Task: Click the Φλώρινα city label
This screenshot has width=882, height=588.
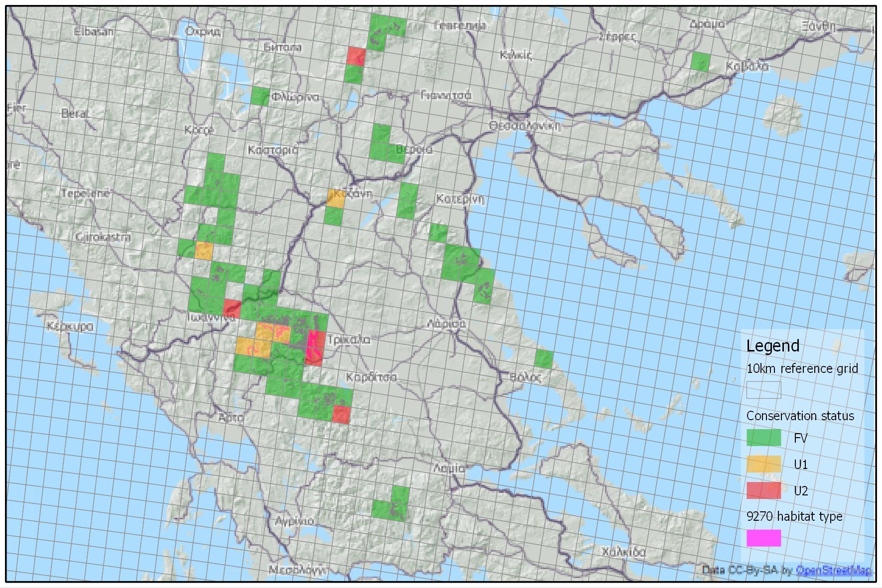Action: point(295,97)
